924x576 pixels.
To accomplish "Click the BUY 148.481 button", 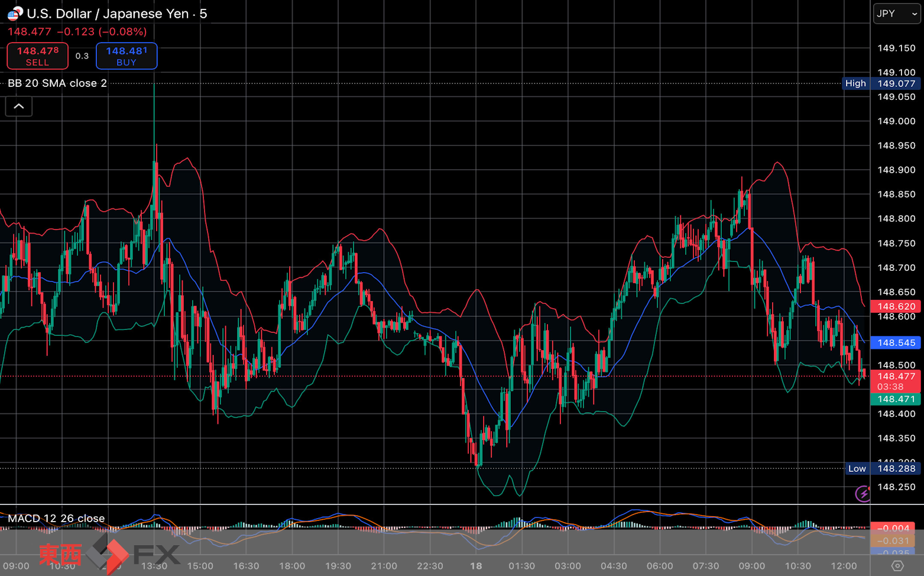I will 127,56.
